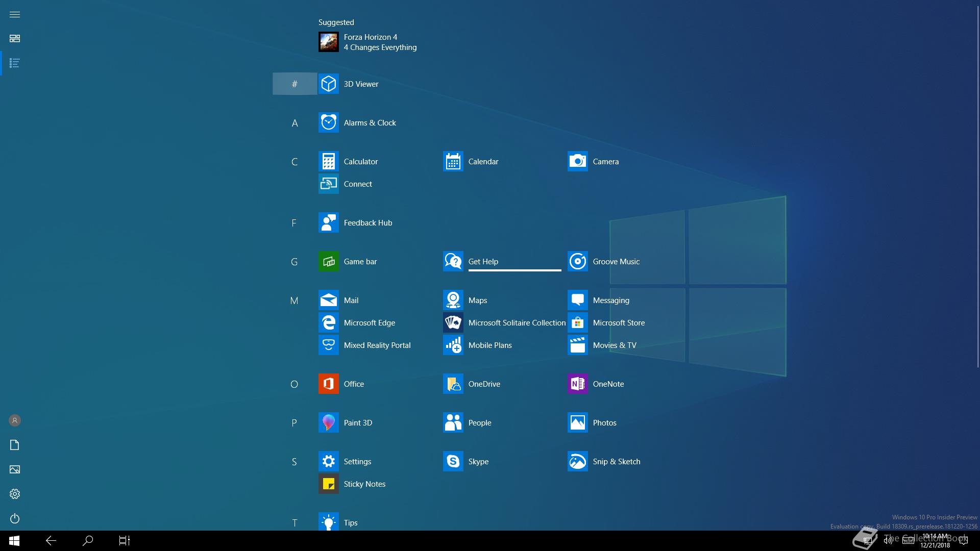This screenshot has height=551, width=980.
Task: Select the M letter group header
Action: 295,300
